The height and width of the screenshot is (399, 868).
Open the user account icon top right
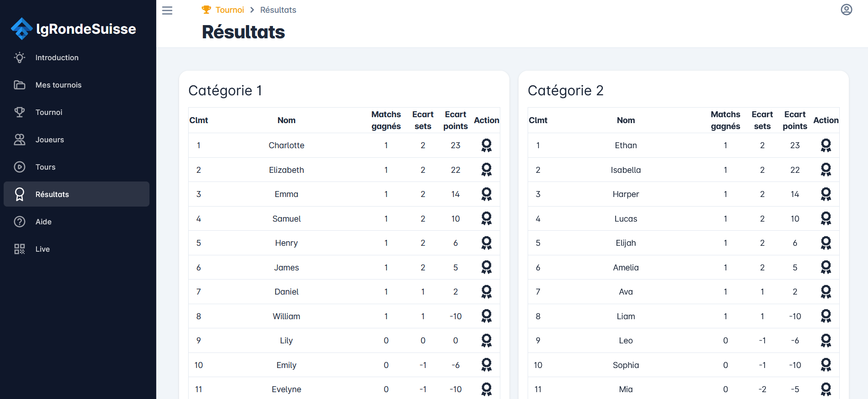click(x=846, y=10)
